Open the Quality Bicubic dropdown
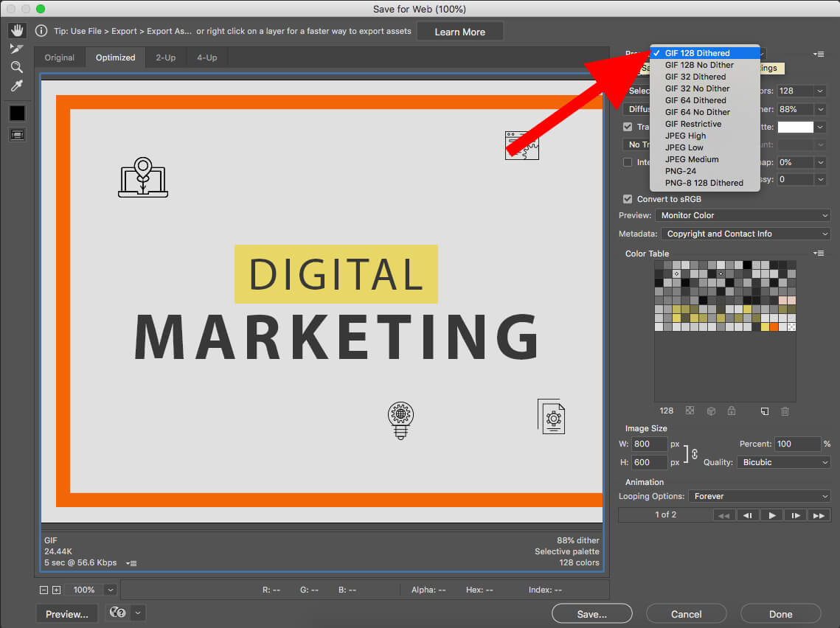 [783, 462]
